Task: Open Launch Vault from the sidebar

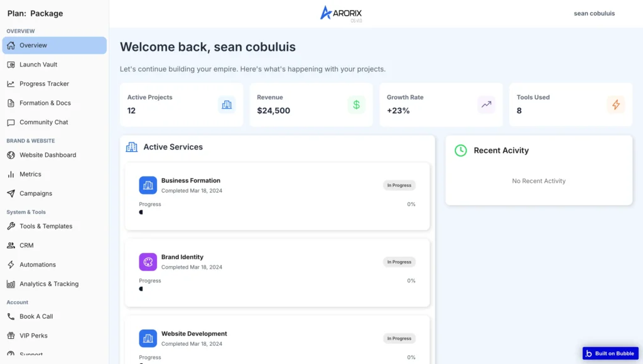Action: [55, 65]
